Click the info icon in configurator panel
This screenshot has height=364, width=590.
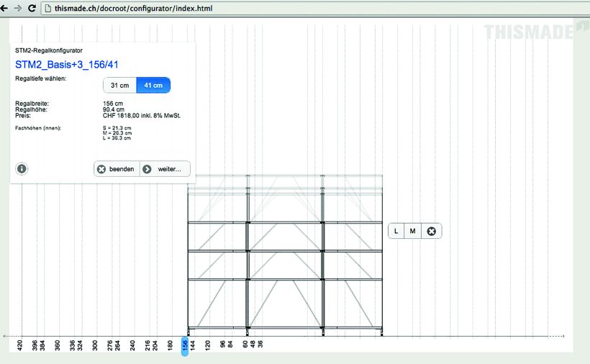point(22,169)
